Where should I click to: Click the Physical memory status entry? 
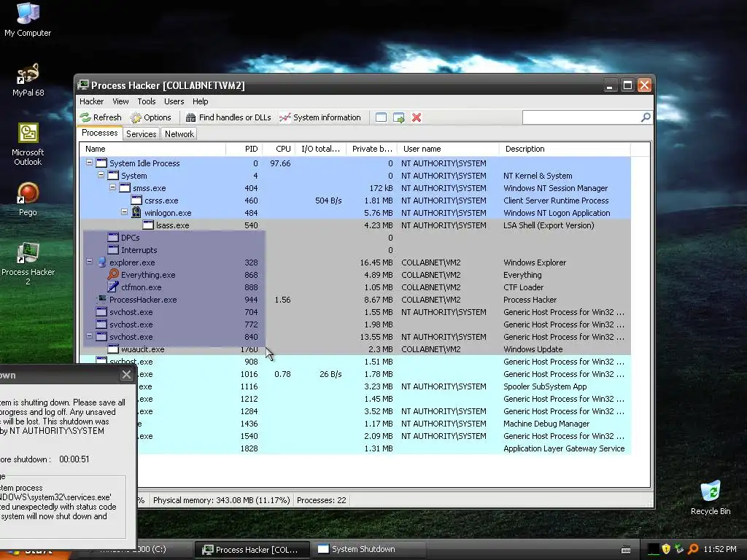[x=221, y=500]
